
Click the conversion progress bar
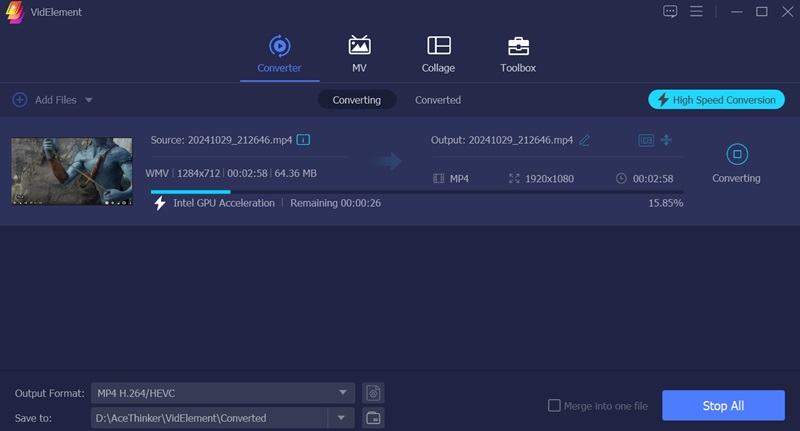click(417, 192)
